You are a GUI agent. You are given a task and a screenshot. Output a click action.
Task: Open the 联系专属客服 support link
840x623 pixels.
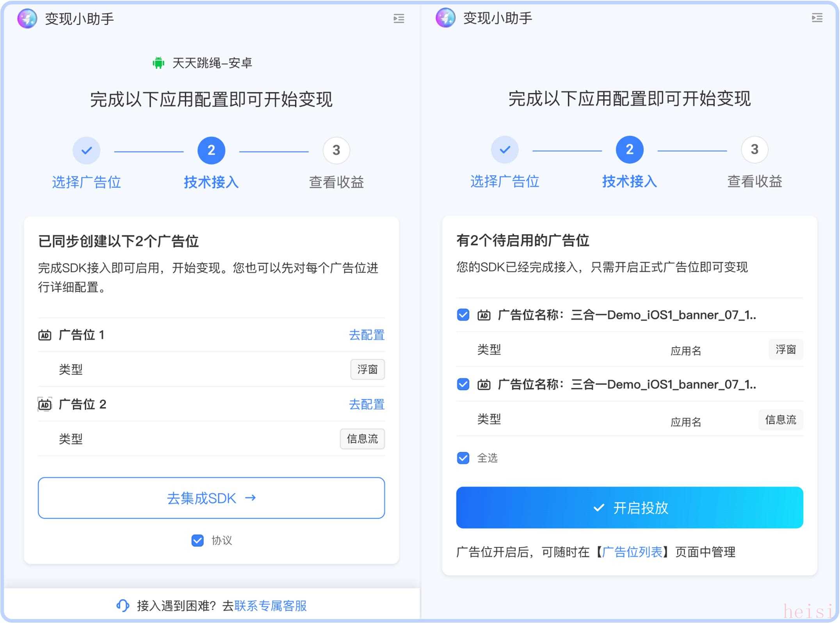click(271, 605)
